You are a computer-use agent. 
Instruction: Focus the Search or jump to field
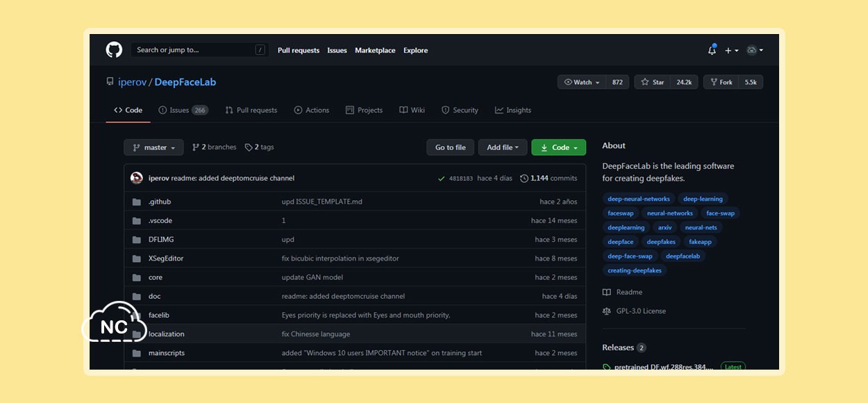[x=200, y=50]
